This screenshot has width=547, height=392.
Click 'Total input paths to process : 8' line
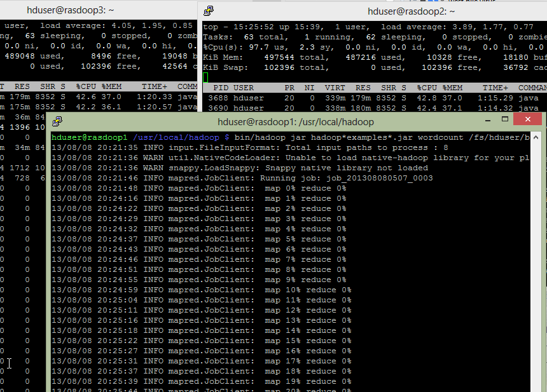250,148
